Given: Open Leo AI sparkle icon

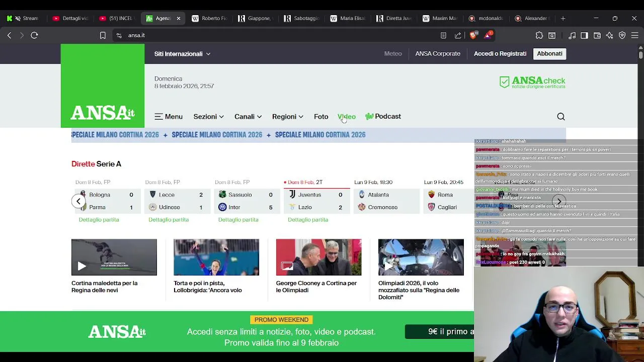Looking at the screenshot, I should click(610, 35).
